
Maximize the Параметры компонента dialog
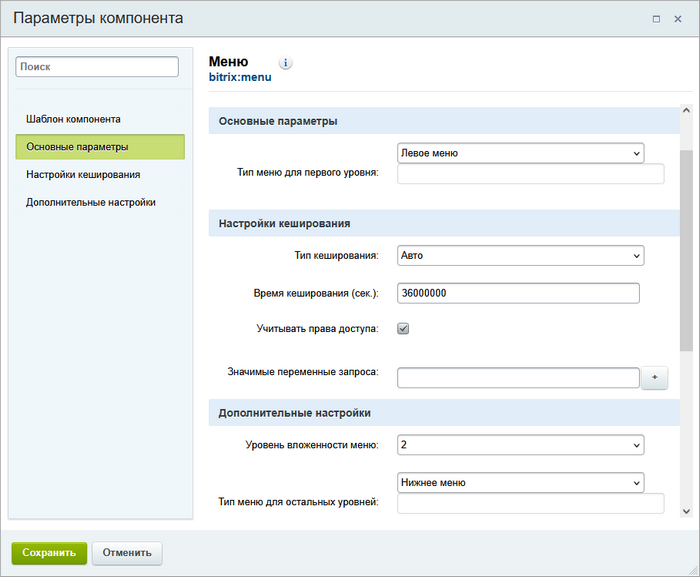(x=656, y=18)
